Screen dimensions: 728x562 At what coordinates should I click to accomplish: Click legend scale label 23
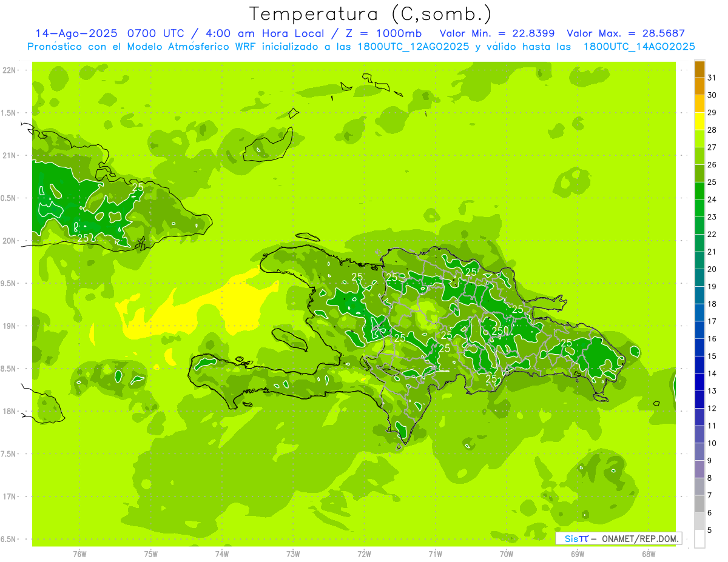[x=712, y=216]
